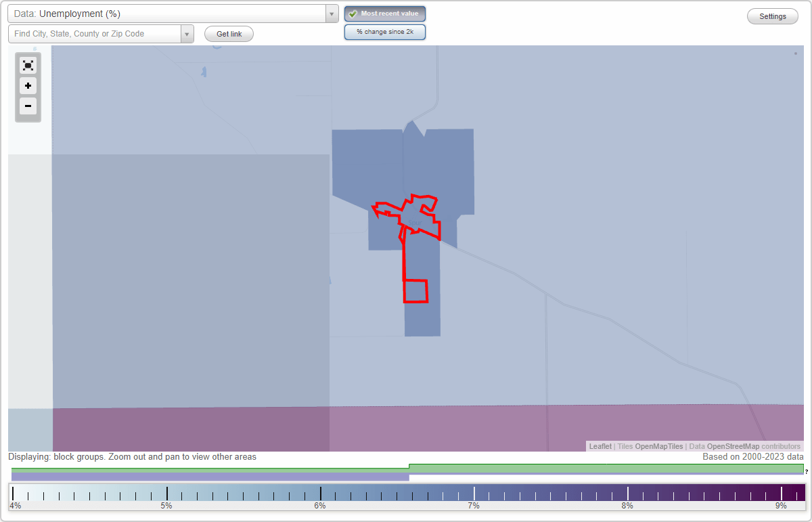Open the OpenMapTiles link

coord(658,446)
